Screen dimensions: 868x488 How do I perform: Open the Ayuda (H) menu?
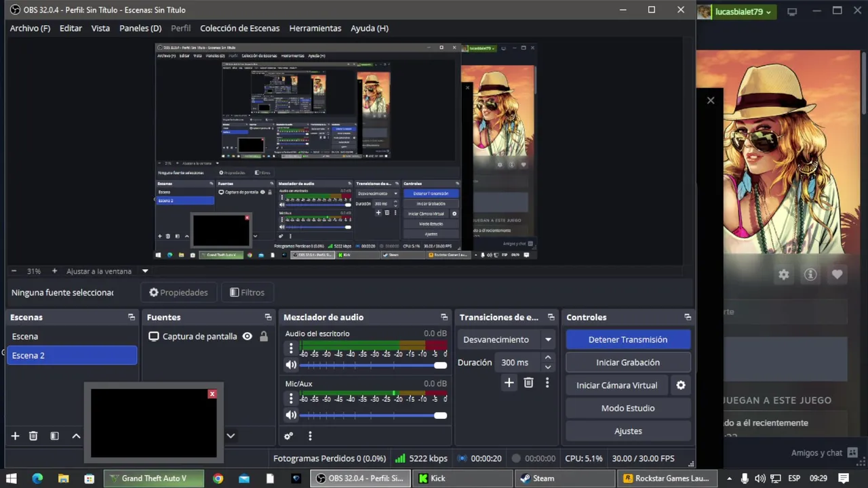pos(370,28)
